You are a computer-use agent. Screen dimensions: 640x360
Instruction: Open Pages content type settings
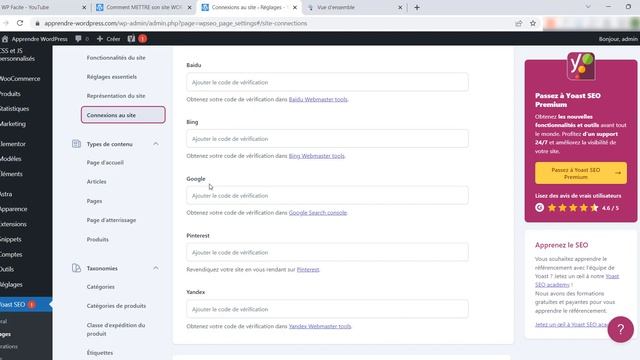tap(94, 201)
